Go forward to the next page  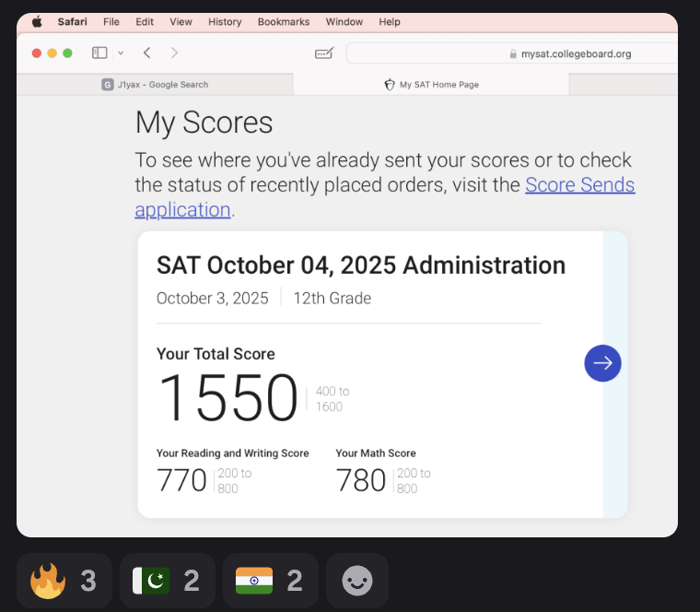pos(175,53)
